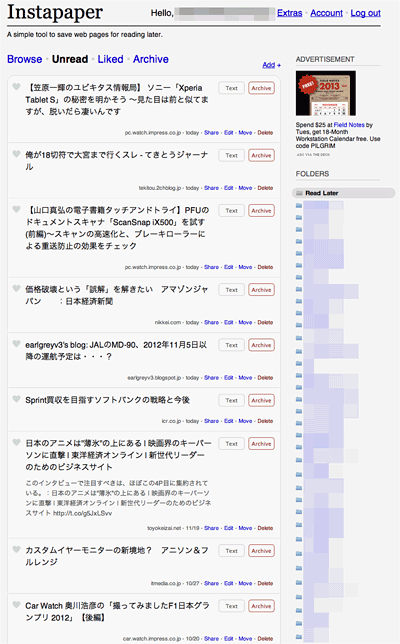Click the heart on the ScanSnap iX500 article

pos(16,209)
